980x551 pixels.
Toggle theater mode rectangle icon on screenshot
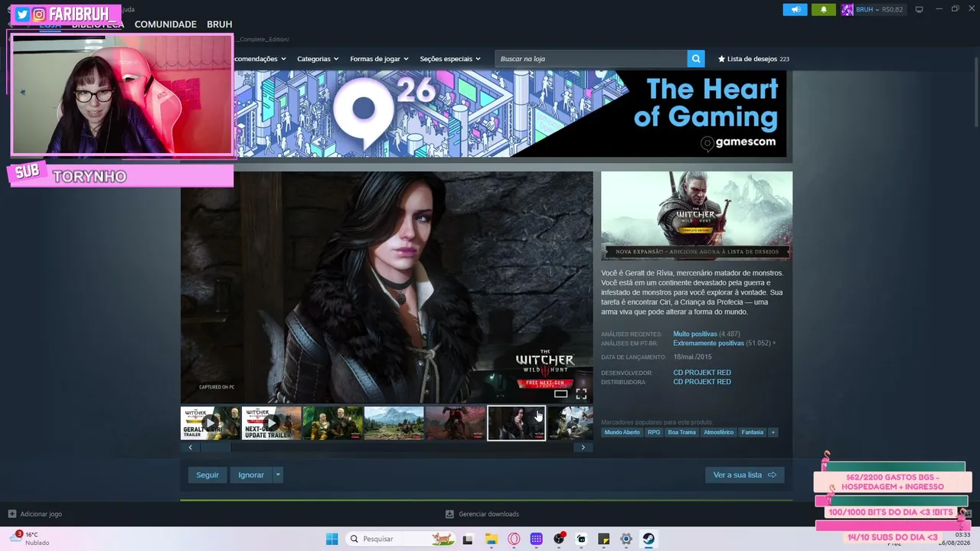click(561, 394)
